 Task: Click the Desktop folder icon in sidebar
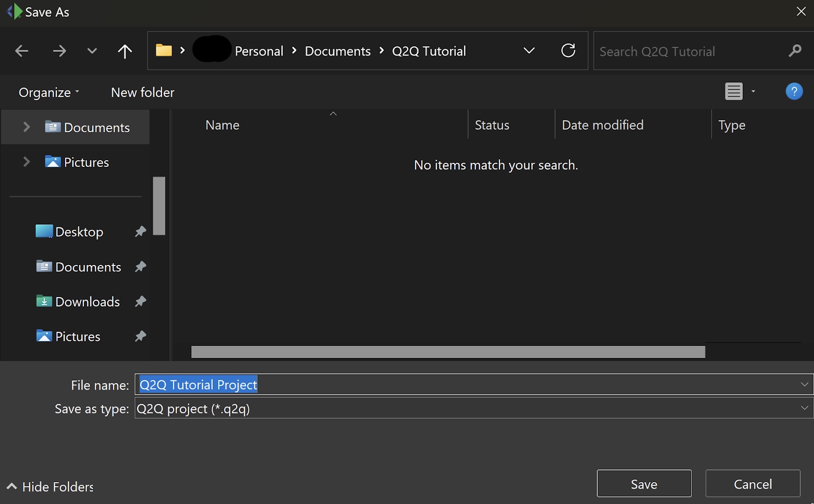[x=44, y=231]
